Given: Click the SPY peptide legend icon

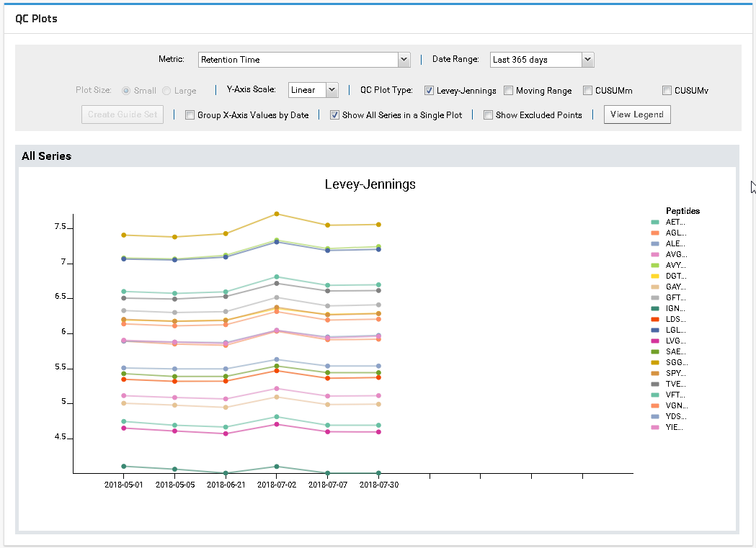Looking at the screenshot, I should pos(655,374).
